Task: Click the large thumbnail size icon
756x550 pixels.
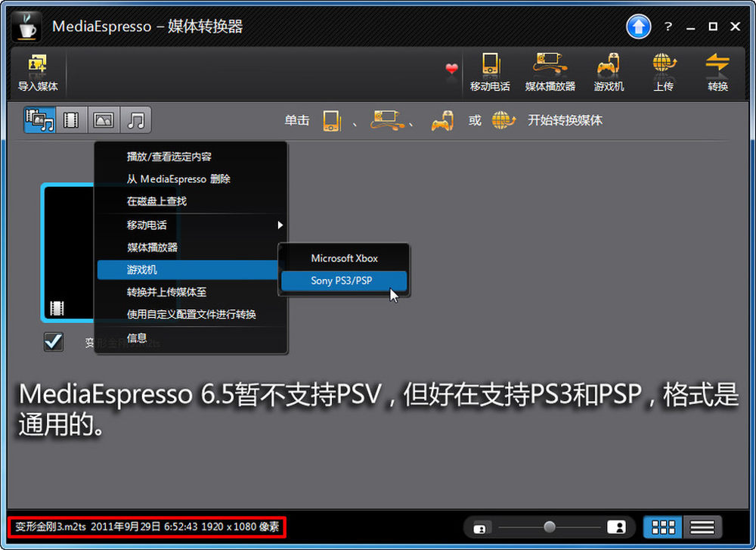Action: (616, 527)
